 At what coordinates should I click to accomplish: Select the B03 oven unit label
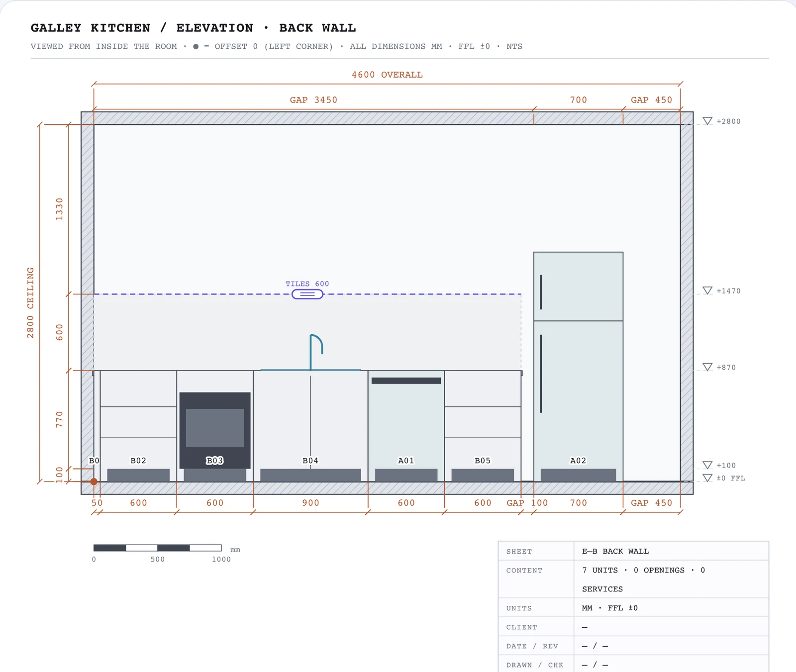tap(215, 461)
